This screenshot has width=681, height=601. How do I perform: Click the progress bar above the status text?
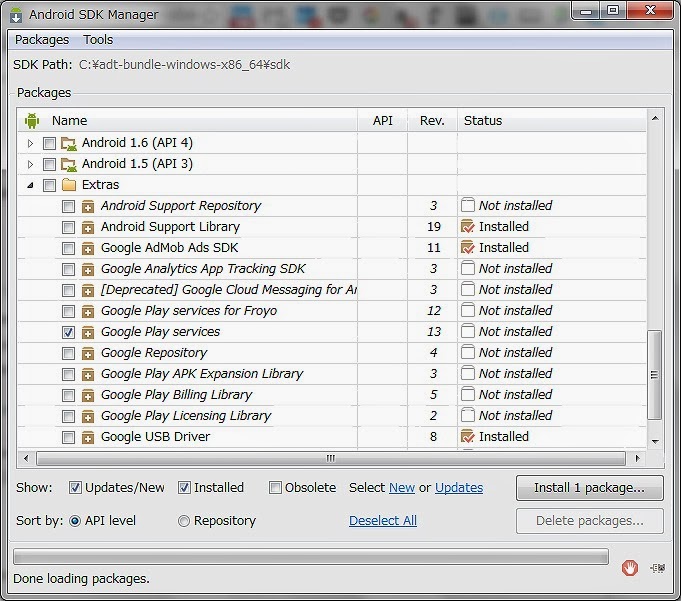[x=311, y=557]
